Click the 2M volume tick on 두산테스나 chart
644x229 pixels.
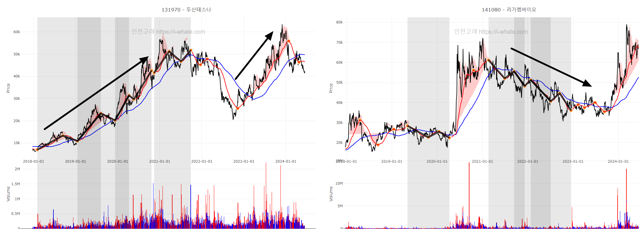click(17, 169)
